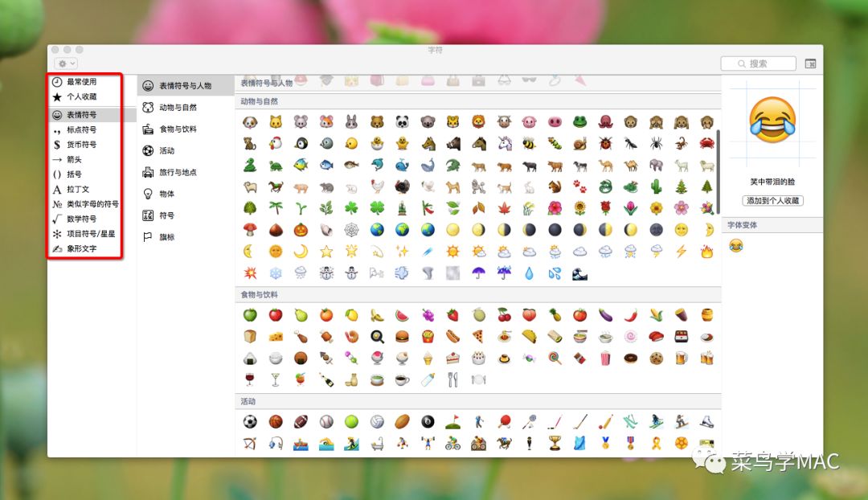Open 货币符号 currency symbols category
The image size is (868, 500).
81,145
